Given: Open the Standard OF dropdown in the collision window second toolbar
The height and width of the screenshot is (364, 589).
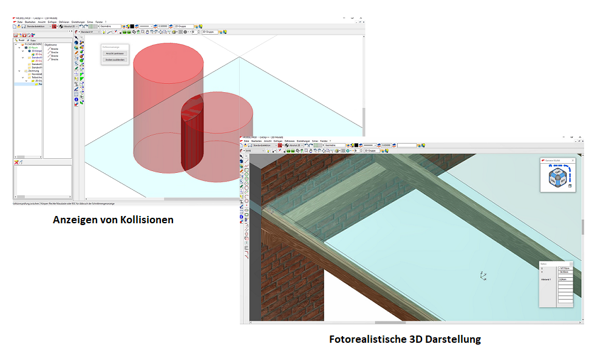Looking at the screenshot, I should [90, 32].
